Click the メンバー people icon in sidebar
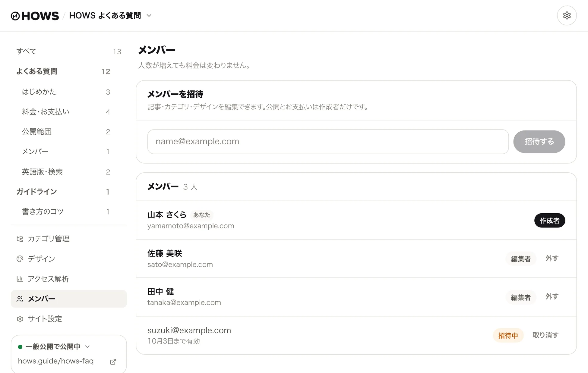 [x=20, y=299]
